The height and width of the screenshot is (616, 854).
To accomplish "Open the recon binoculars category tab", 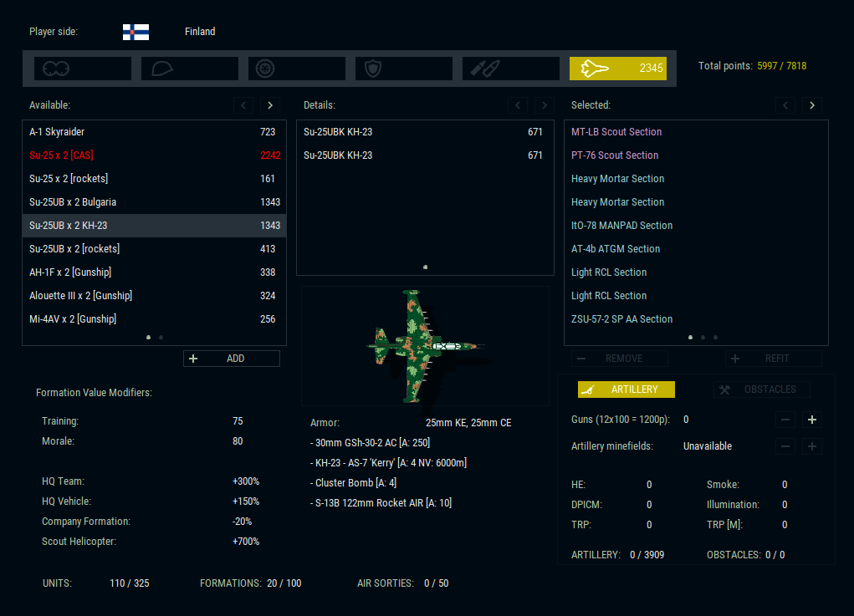I will pyautogui.click(x=82, y=69).
